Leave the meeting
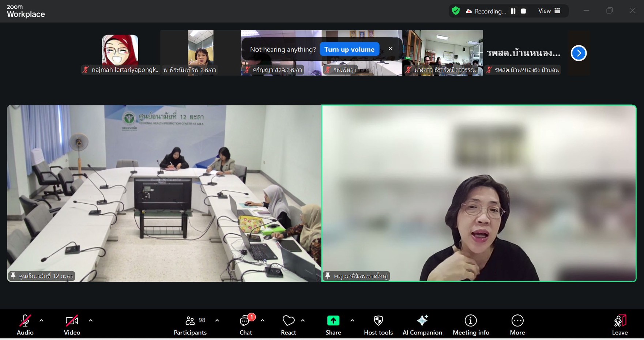The image size is (644, 340). 619,325
